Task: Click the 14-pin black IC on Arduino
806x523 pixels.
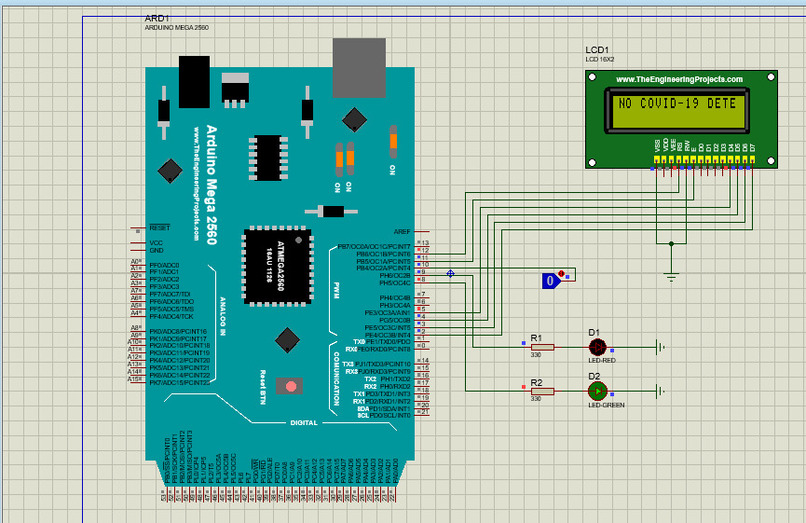Action: coord(268,158)
